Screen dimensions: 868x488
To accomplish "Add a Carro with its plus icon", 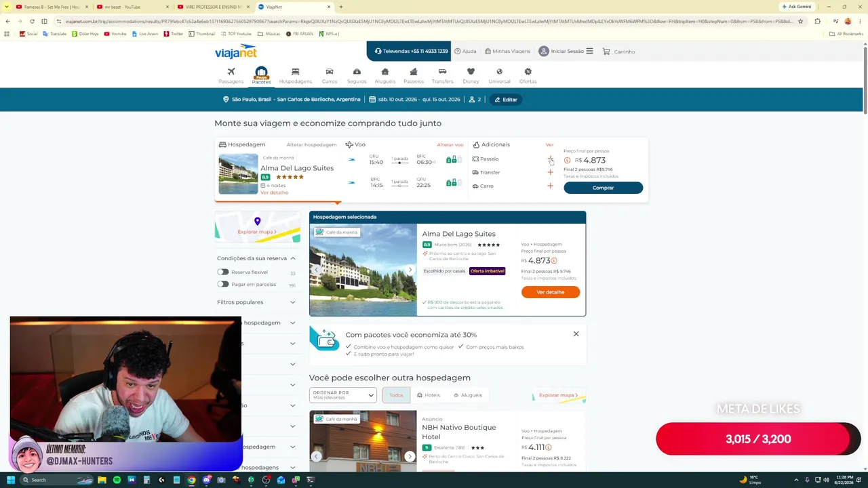I will (x=550, y=186).
